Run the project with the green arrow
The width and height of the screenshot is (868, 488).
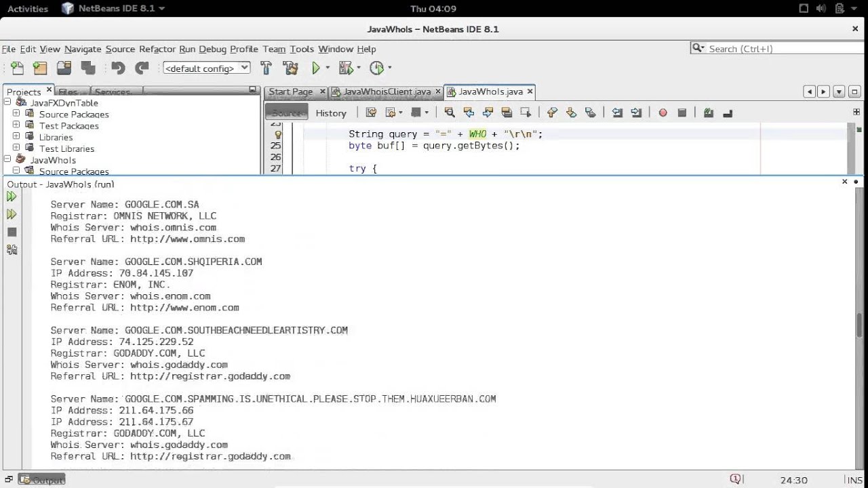pyautogui.click(x=316, y=68)
